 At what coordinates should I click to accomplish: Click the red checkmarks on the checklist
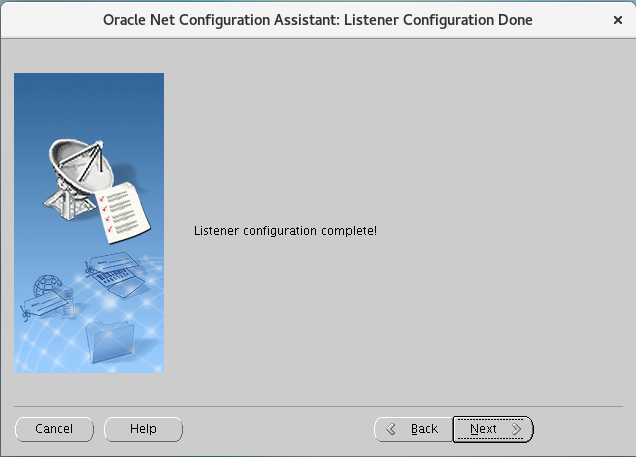coord(105,214)
